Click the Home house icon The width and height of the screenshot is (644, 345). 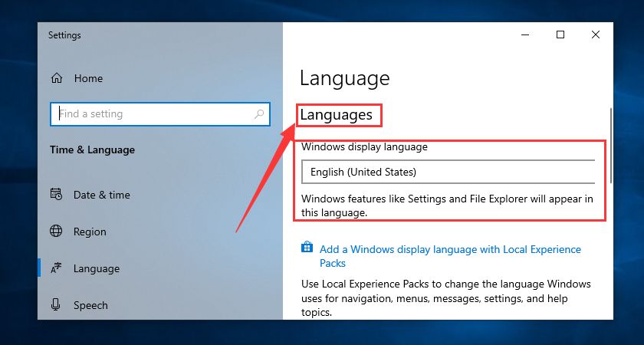click(56, 78)
